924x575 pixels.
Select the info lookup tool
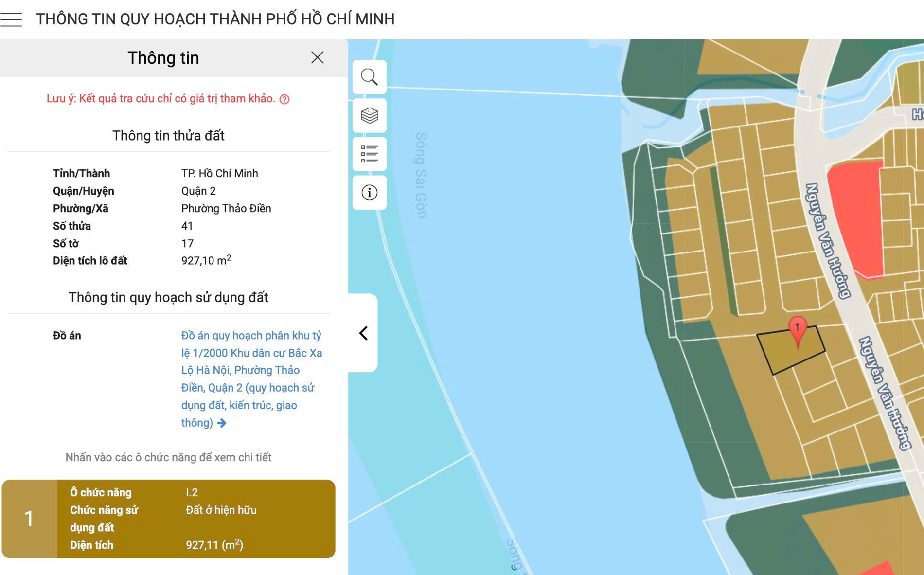pyautogui.click(x=370, y=193)
